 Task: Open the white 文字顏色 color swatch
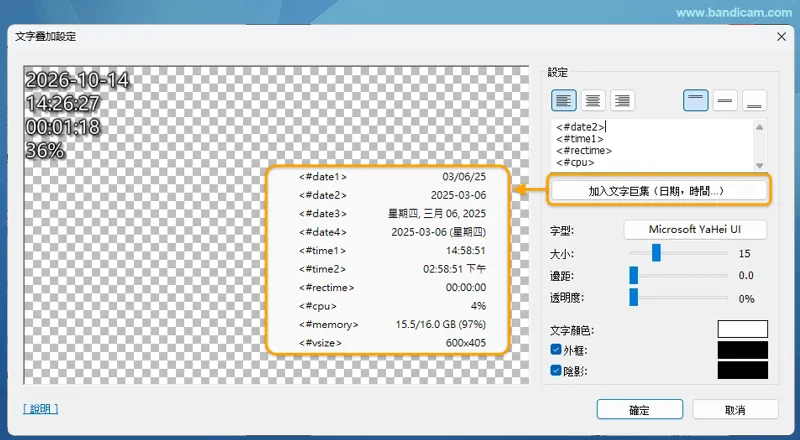click(742, 329)
